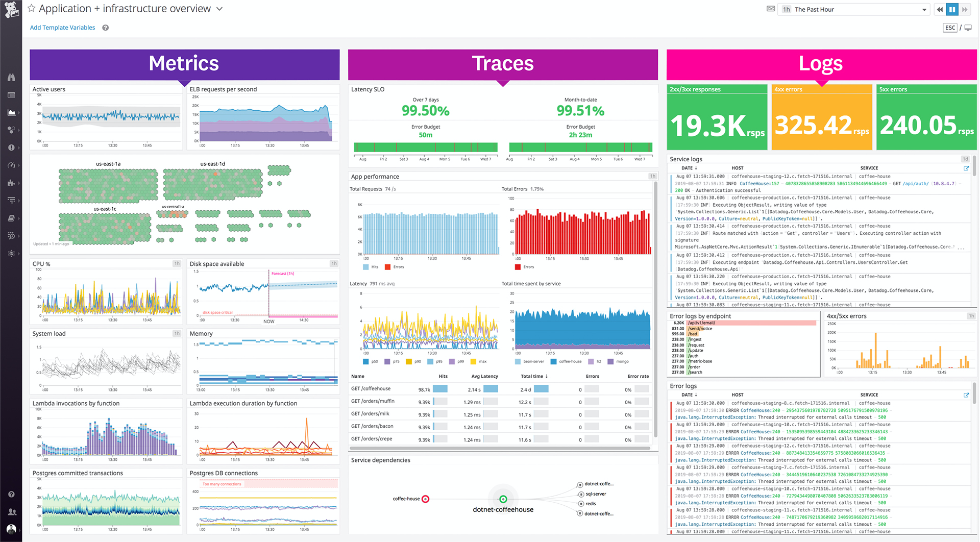
Task: Open the Metrics gauge icon in the sidebar
Action: click(x=11, y=165)
